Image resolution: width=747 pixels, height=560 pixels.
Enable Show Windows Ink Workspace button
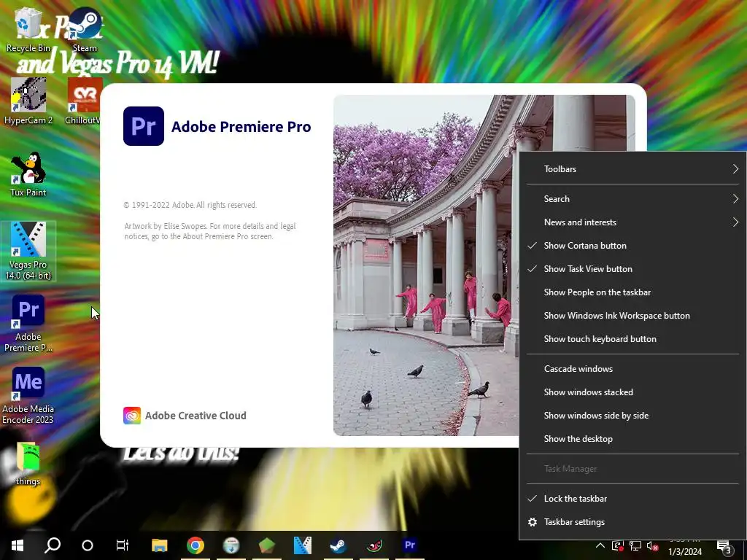632,316
